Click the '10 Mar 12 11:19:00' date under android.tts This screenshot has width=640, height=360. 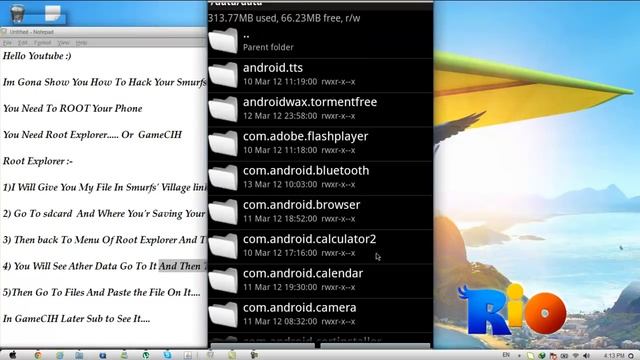click(280, 82)
